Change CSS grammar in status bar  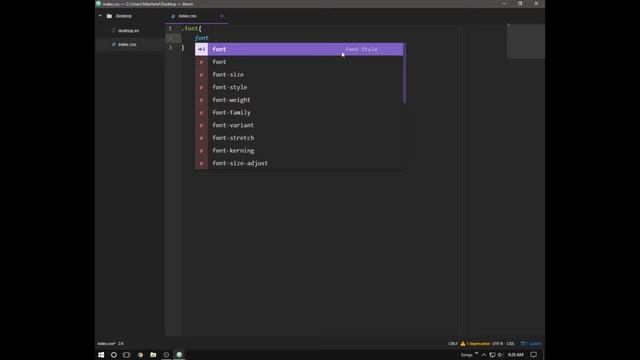pyautogui.click(x=510, y=344)
